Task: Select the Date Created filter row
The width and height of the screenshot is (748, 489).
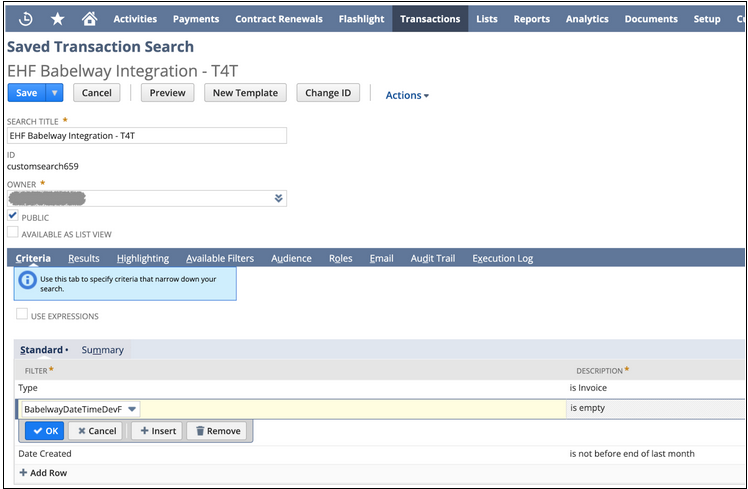Action: 380,454
